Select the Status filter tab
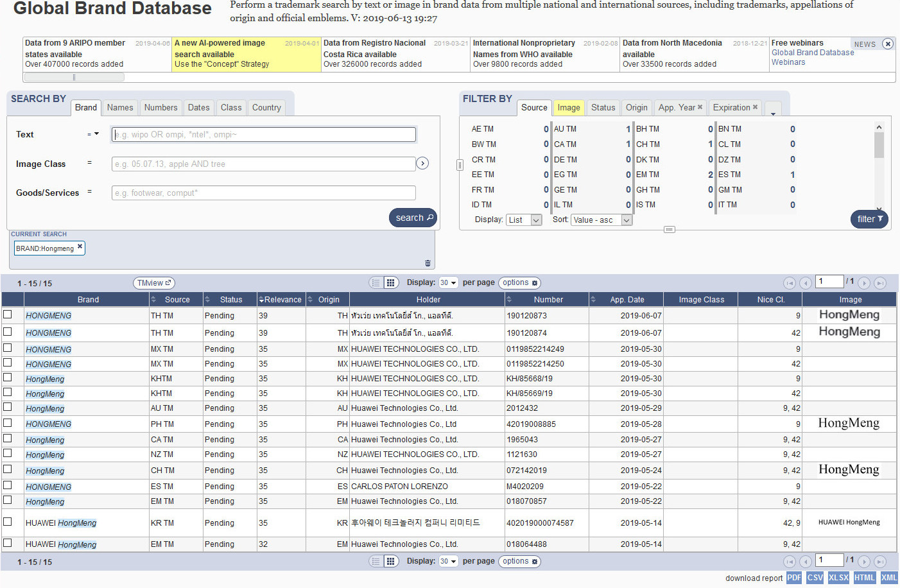 (x=603, y=108)
